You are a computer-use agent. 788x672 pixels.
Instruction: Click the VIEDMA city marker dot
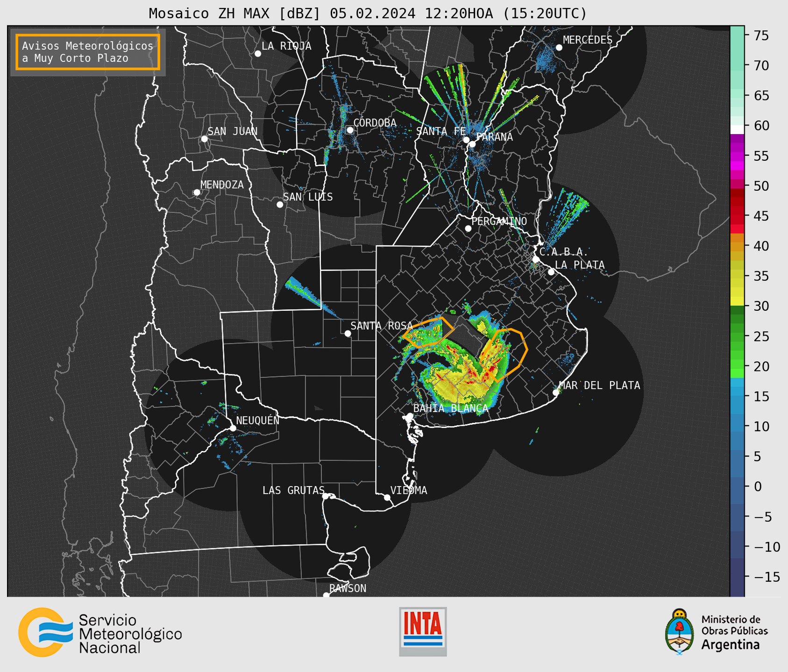pos(387,497)
